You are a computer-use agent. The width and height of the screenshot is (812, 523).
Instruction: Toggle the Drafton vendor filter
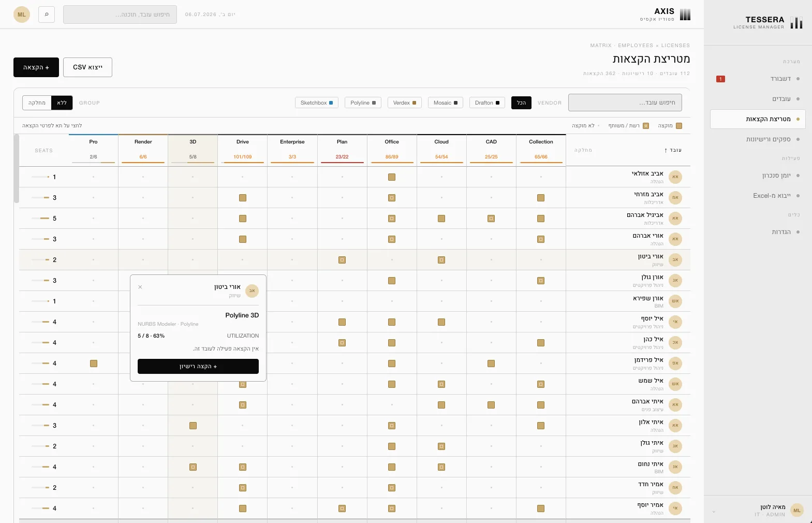(487, 103)
